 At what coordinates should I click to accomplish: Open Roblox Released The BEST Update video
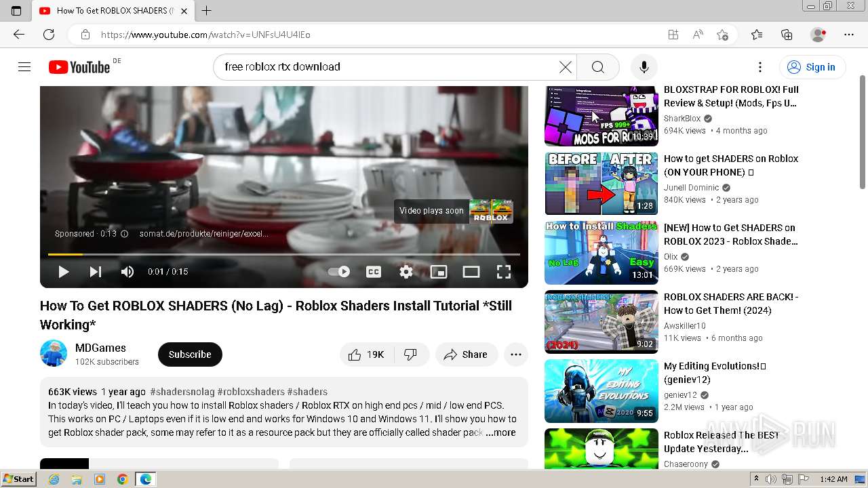tap(722, 442)
